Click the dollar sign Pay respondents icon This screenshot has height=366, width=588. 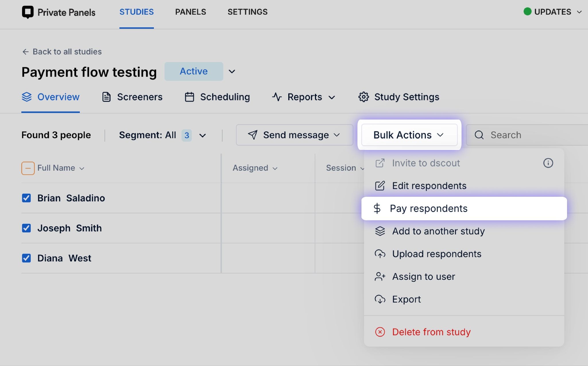(377, 209)
